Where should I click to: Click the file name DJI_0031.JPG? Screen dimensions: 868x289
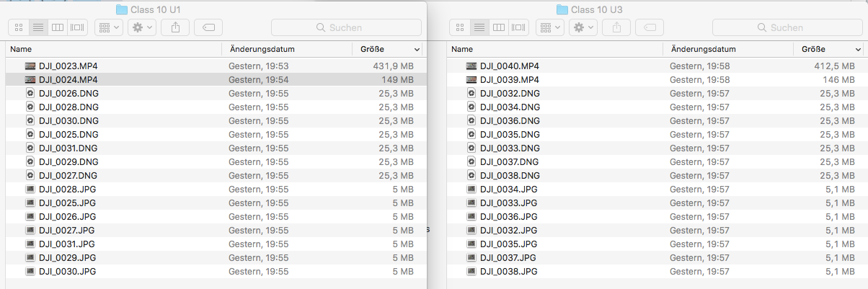pyautogui.click(x=67, y=244)
